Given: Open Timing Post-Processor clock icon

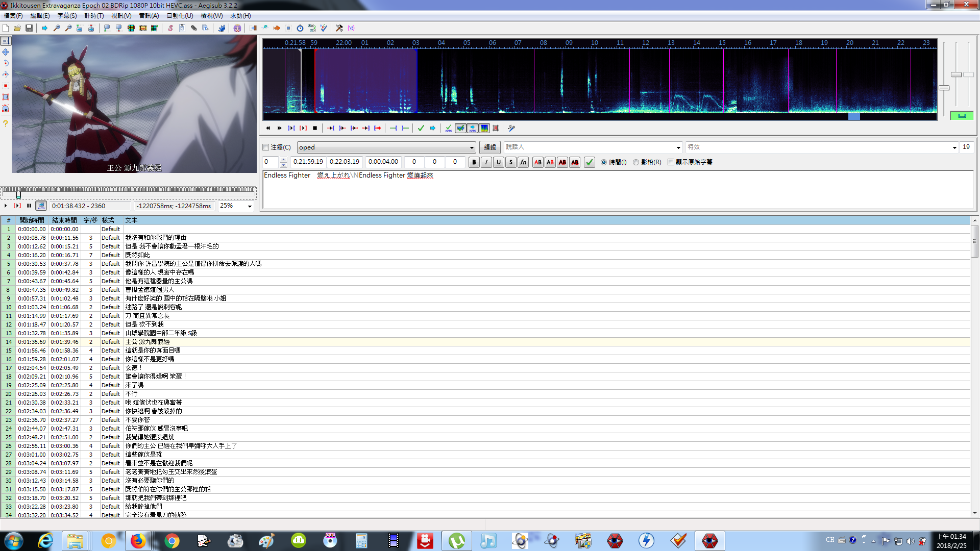Looking at the screenshot, I should 300,28.
